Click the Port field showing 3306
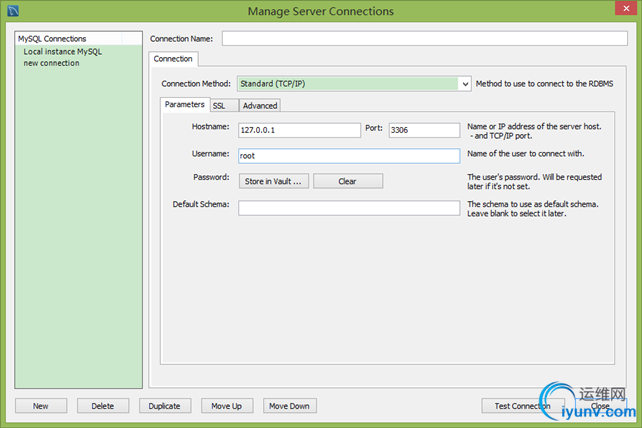Screen dimensions: 642x428 (x=424, y=130)
